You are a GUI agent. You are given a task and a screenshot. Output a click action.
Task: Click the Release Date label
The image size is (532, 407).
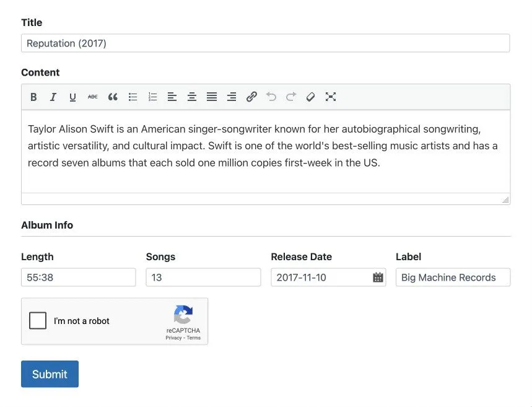click(x=301, y=256)
